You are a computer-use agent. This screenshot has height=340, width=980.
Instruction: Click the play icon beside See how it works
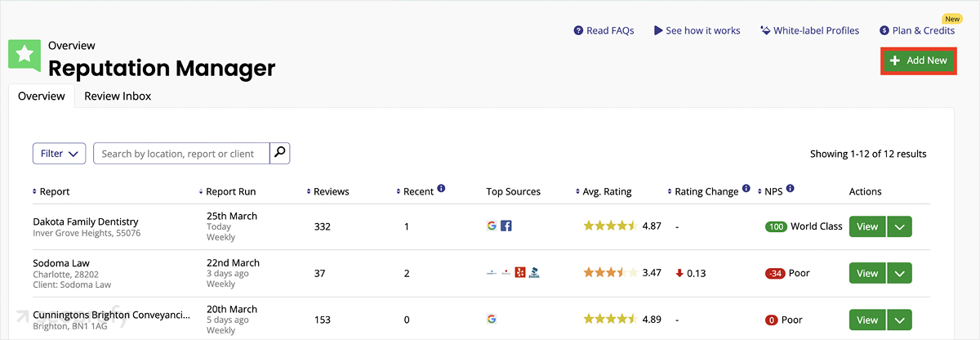[x=658, y=30]
